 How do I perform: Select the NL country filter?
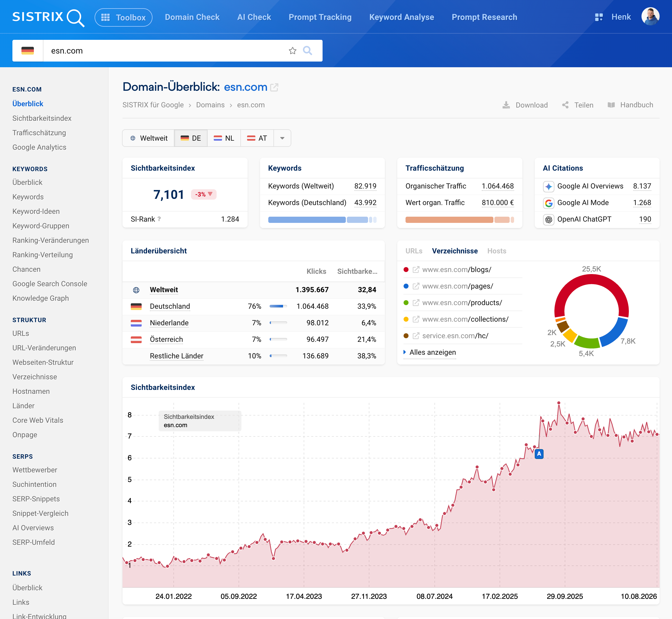click(224, 138)
